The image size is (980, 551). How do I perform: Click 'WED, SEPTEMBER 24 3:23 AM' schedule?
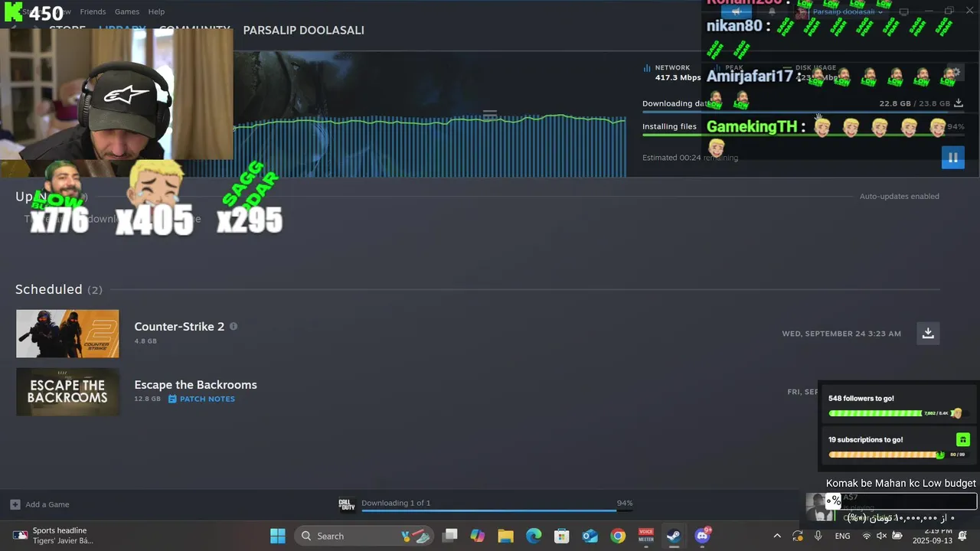[841, 334]
